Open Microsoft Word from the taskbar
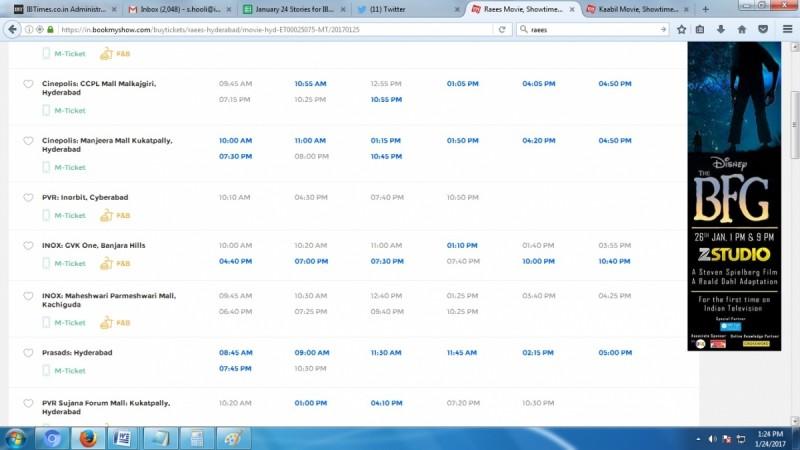The height and width of the screenshot is (450, 800). pos(121,438)
